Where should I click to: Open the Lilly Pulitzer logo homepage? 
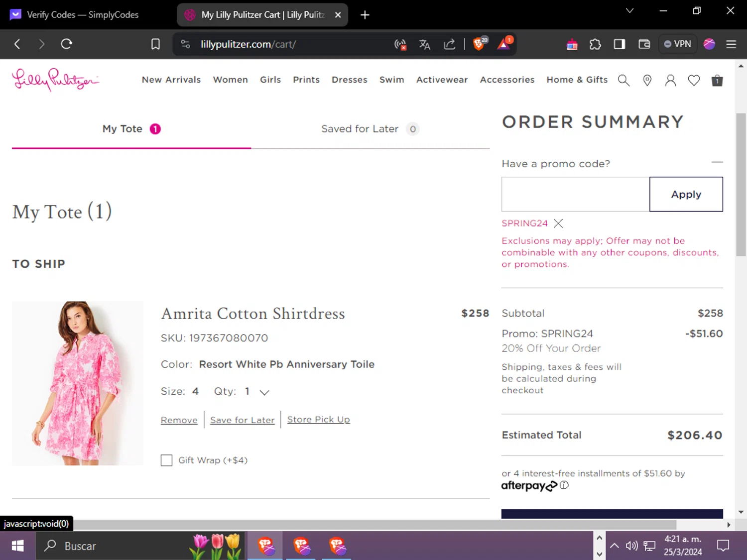pos(55,80)
